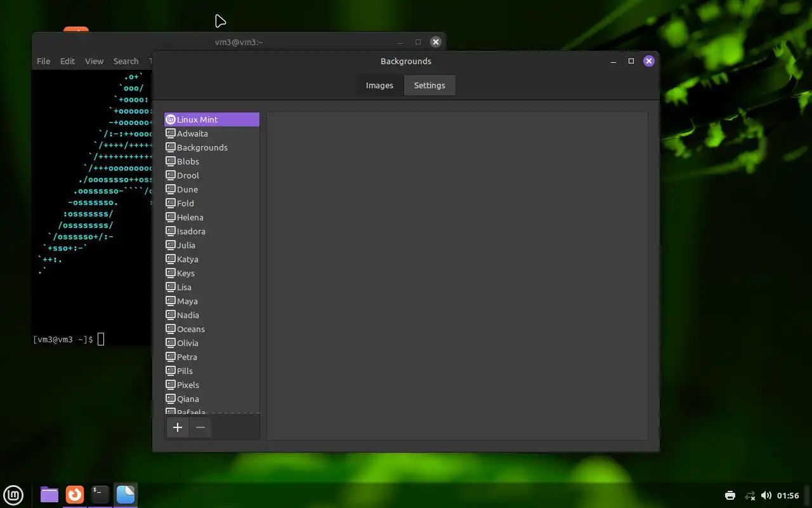The width and height of the screenshot is (812, 508).
Task: Click the minus button to remove folder
Action: [200, 427]
